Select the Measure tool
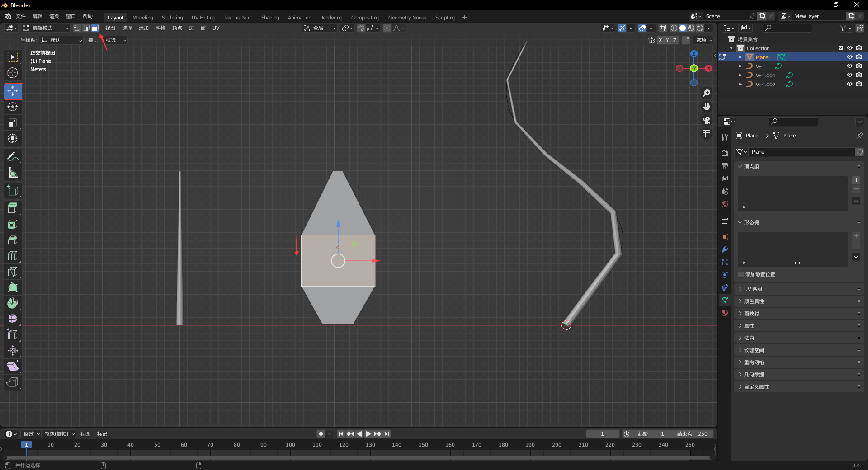This screenshot has height=470, width=868. [x=13, y=172]
